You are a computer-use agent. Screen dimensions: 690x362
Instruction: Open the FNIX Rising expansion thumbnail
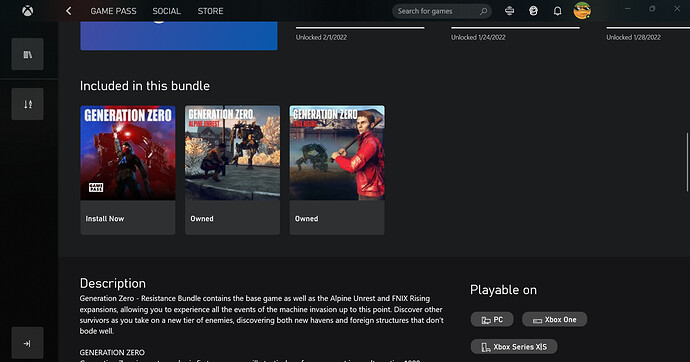pyautogui.click(x=337, y=153)
